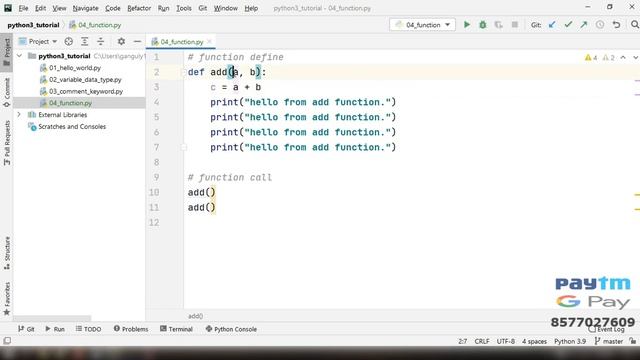Select 01_hello_world.py in Project tree

(75, 68)
